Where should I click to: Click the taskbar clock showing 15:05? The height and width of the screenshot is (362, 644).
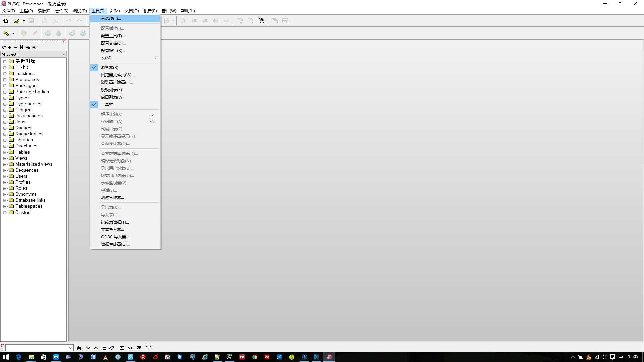(633, 357)
